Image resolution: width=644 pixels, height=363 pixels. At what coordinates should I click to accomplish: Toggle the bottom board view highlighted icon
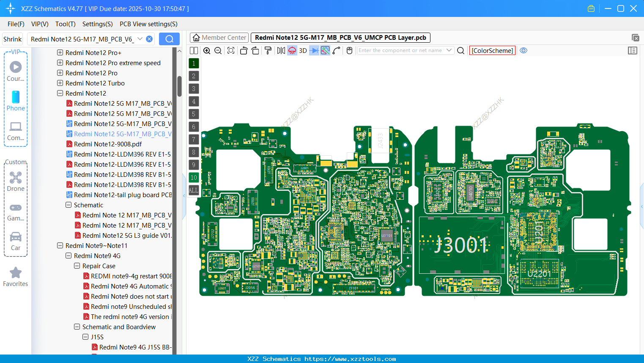[x=292, y=50]
